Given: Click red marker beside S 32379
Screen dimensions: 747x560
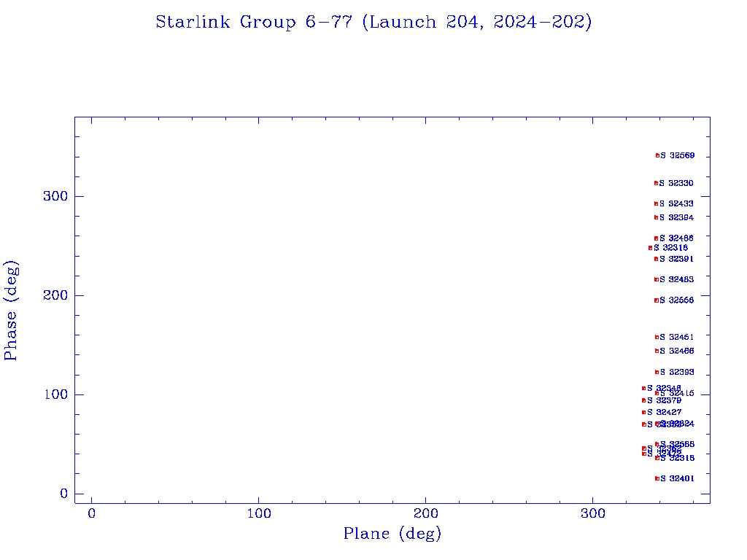Looking at the screenshot, I should coord(643,400).
